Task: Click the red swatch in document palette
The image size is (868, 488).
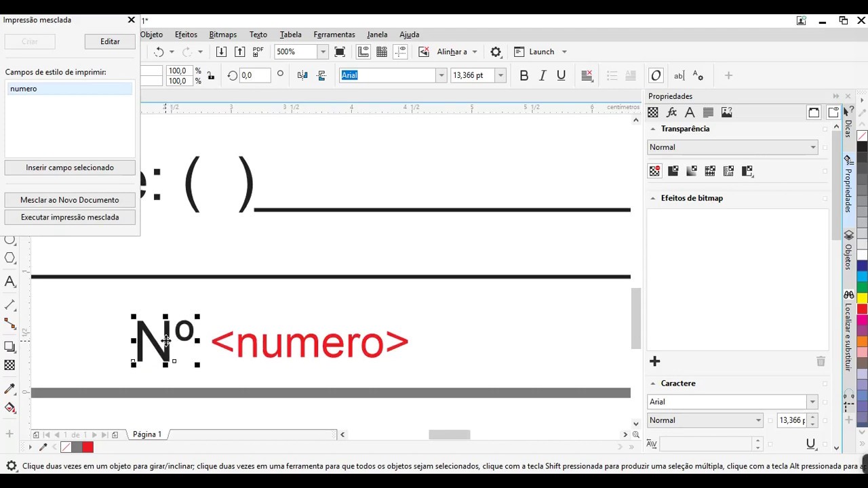Action: click(x=87, y=447)
